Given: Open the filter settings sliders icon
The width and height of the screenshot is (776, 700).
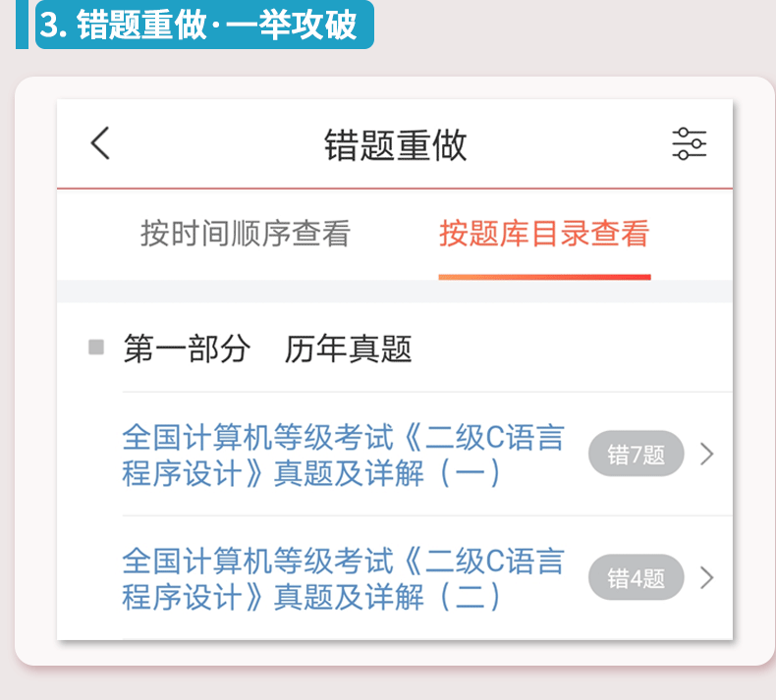Looking at the screenshot, I should coord(689,143).
